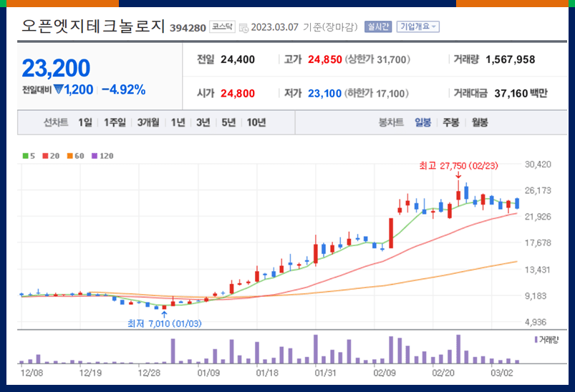Select the 3개월 line chart tab
Image resolution: width=575 pixels, height=392 pixels.
(x=148, y=122)
